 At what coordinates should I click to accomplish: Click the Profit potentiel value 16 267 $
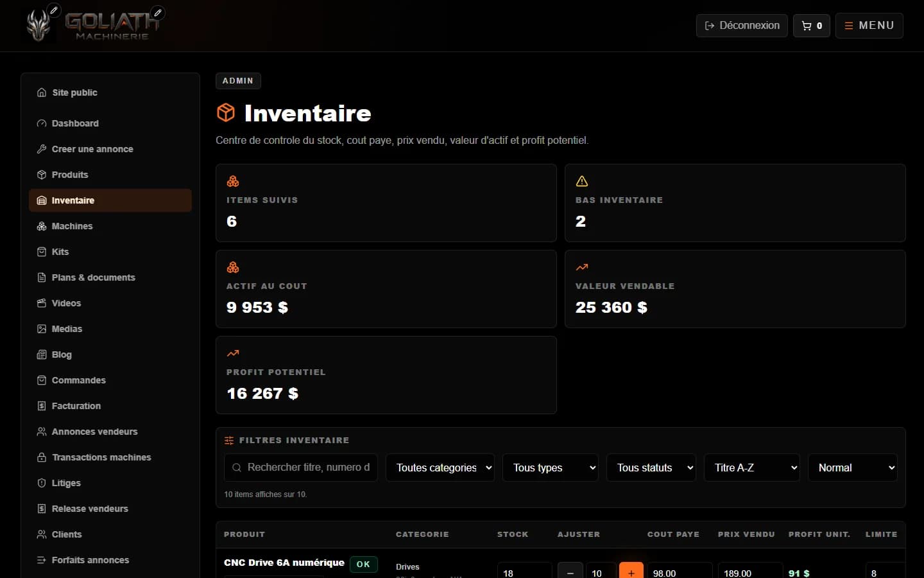coord(262,393)
